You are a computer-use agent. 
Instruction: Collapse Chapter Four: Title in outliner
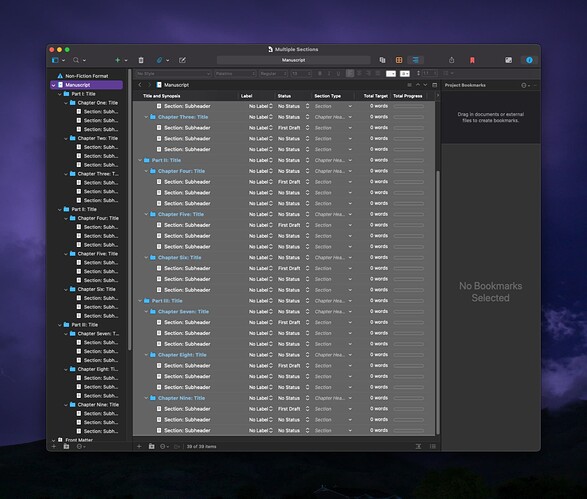(x=146, y=171)
